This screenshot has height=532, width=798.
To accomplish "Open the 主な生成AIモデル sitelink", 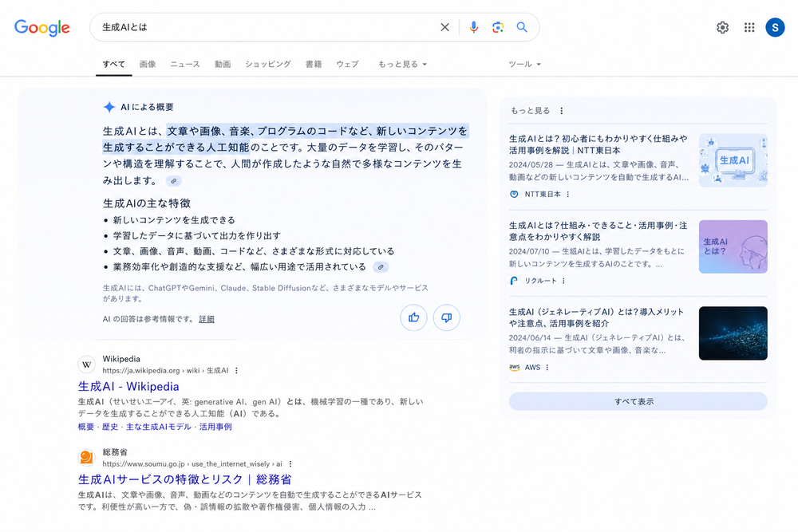I will [159, 427].
